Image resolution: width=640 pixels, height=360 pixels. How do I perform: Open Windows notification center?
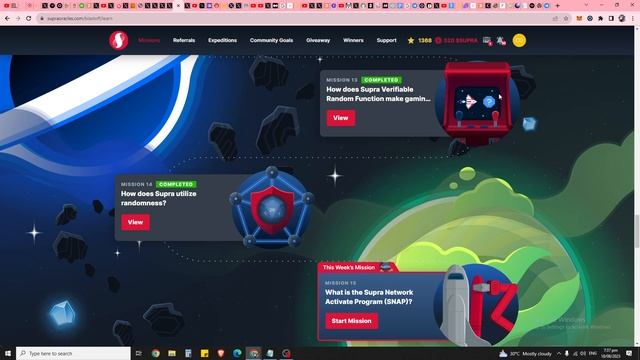tap(629, 353)
